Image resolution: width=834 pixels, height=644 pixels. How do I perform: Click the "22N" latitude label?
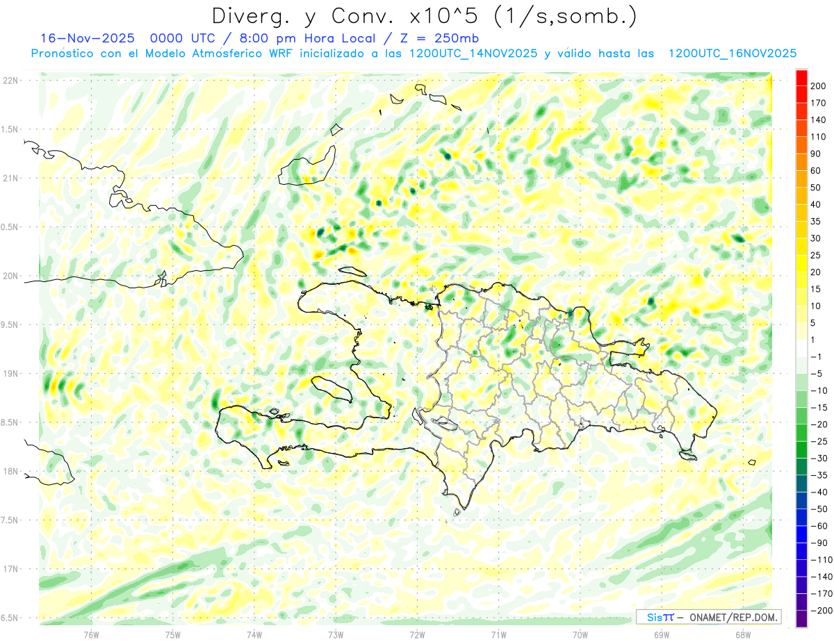click(x=10, y=81)
